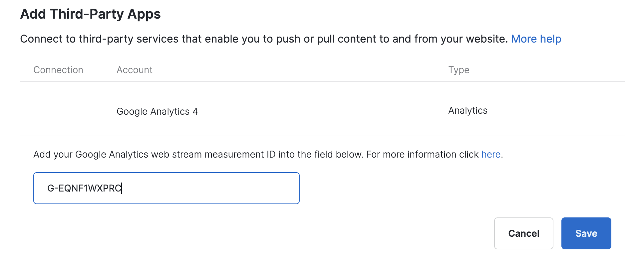Click the Account column header
This screenshot has width=644, height=256.
point(134,70)
